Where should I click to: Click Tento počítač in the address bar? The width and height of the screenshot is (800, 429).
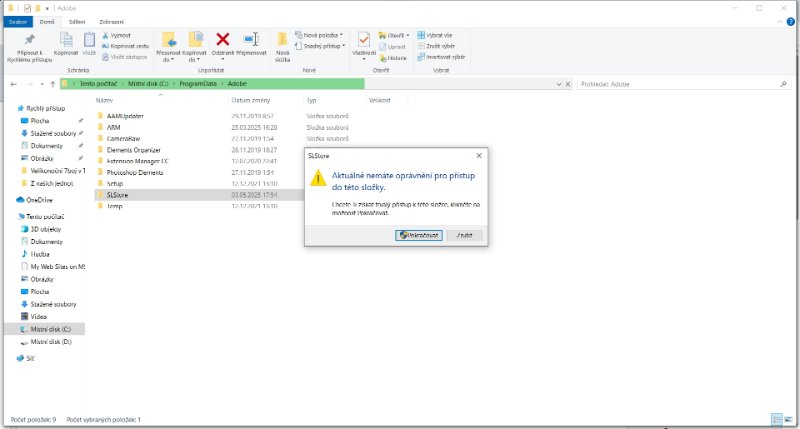pos(98,84)
